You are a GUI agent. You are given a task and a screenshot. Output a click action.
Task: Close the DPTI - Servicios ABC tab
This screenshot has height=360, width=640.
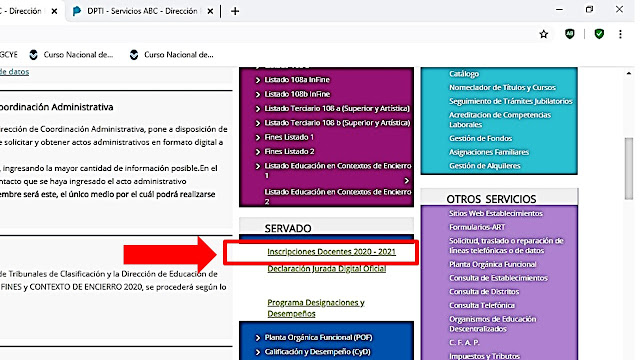click(x=210, y=11)
